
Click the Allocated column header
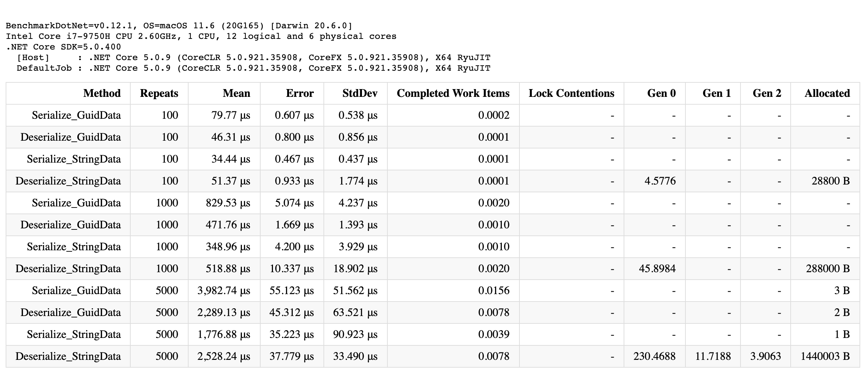point(827,93)
